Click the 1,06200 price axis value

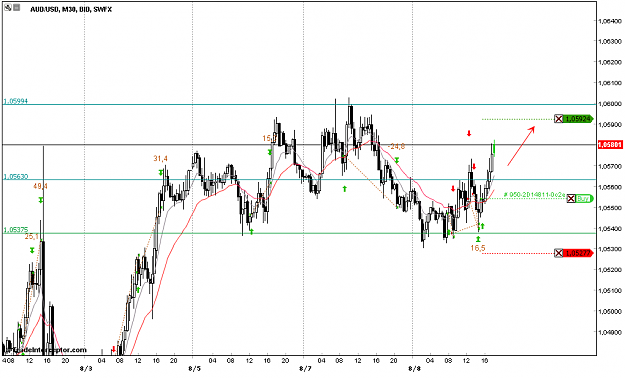click(x=610, y=62)
